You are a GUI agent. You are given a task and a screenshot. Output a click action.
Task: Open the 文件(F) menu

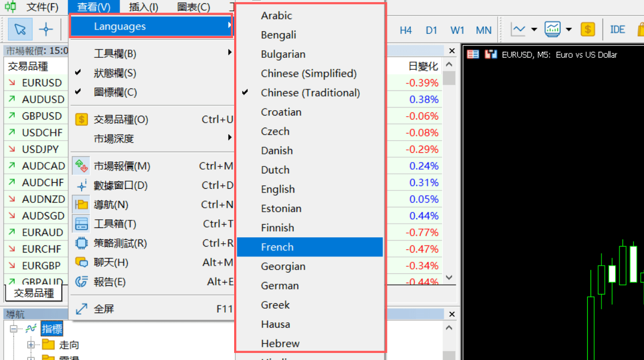click(42, 7)
